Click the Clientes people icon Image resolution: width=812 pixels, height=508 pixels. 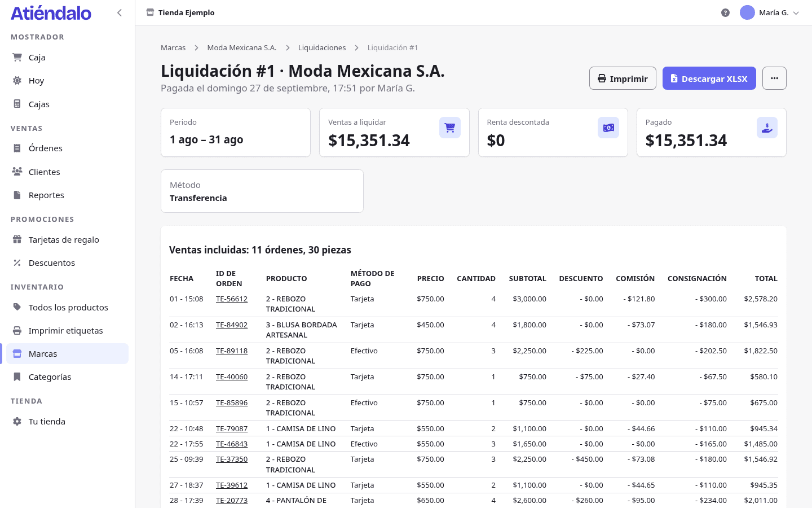pos(17,172)
